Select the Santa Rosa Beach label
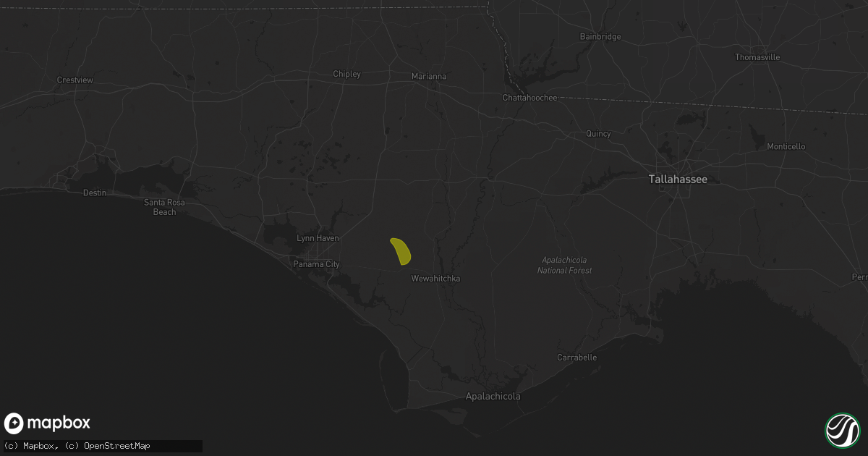 164,207
